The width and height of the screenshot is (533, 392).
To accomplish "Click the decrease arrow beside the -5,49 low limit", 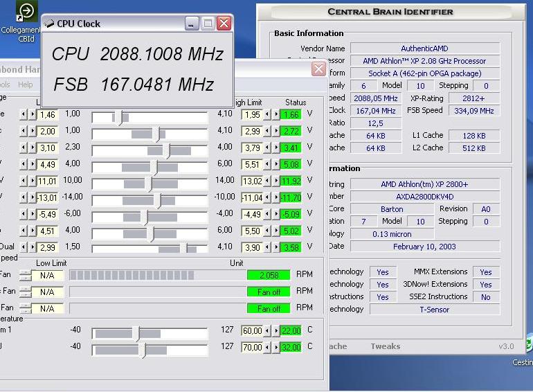I will 23,214.
